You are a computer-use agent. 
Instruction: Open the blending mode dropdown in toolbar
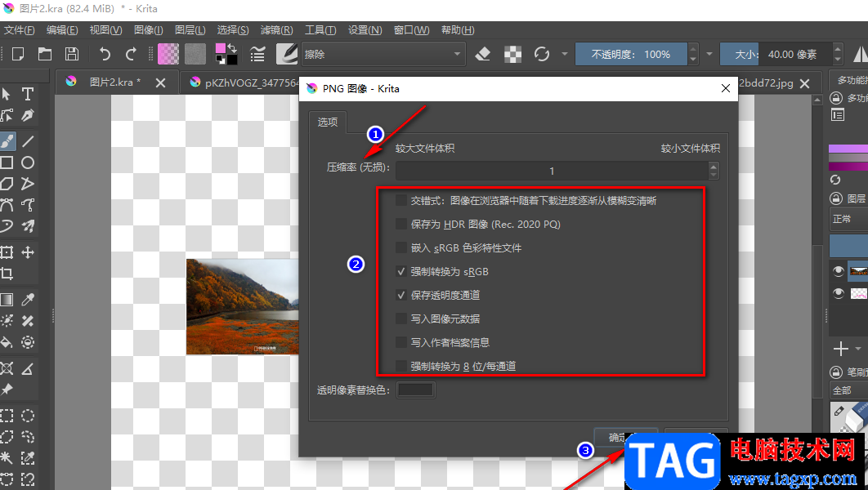(x=383, y=54)
